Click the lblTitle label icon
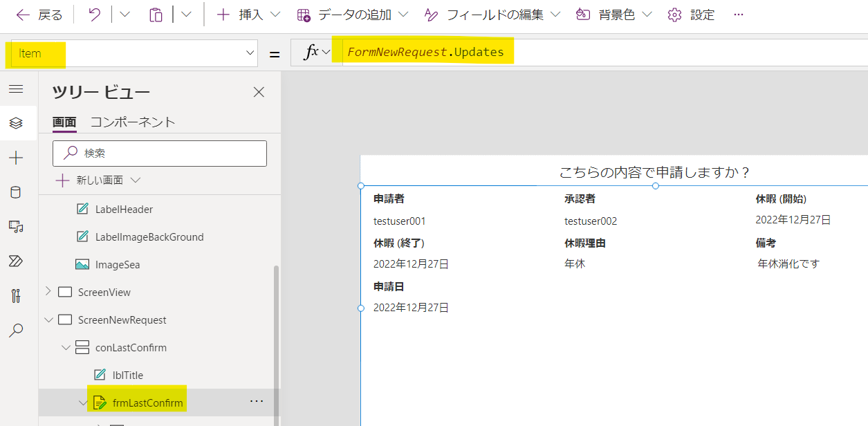Image resolution: width=868 pixels, height=426 pixels. pyautogui.click(x=100, y=375)
